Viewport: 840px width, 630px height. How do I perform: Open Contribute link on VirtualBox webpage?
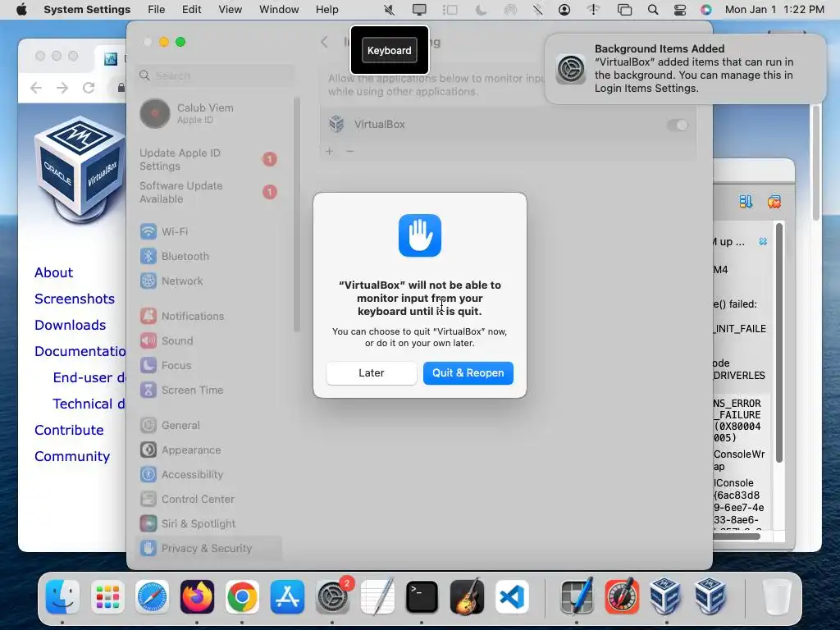click(69, 430)
